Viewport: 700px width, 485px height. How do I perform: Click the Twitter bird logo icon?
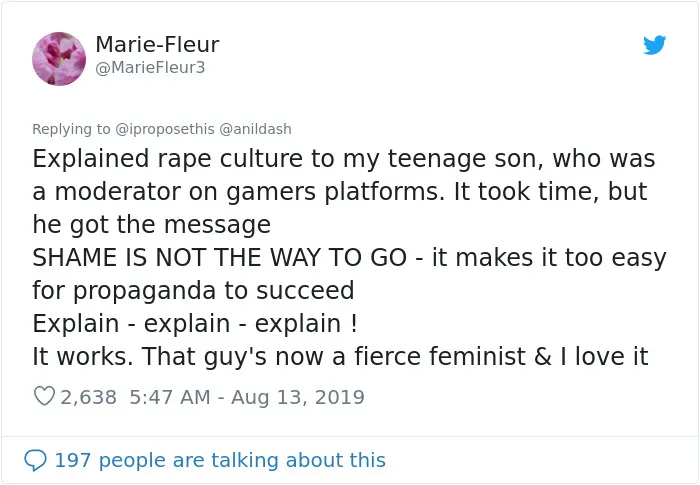coord(654,45)
